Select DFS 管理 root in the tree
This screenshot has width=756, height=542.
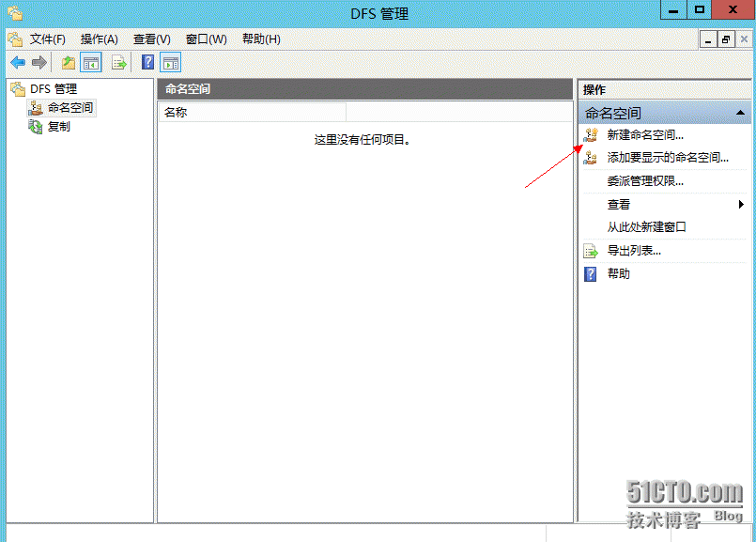click(54, 88)
